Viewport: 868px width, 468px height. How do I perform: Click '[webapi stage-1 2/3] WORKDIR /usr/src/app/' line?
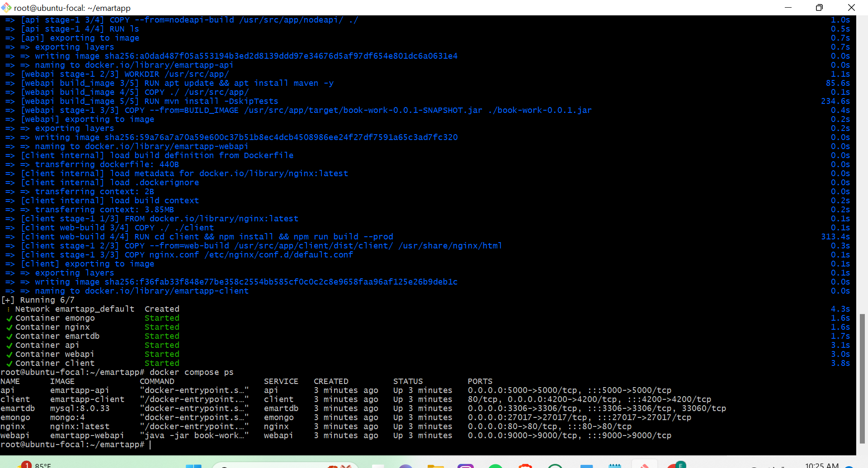coord(125,74)
